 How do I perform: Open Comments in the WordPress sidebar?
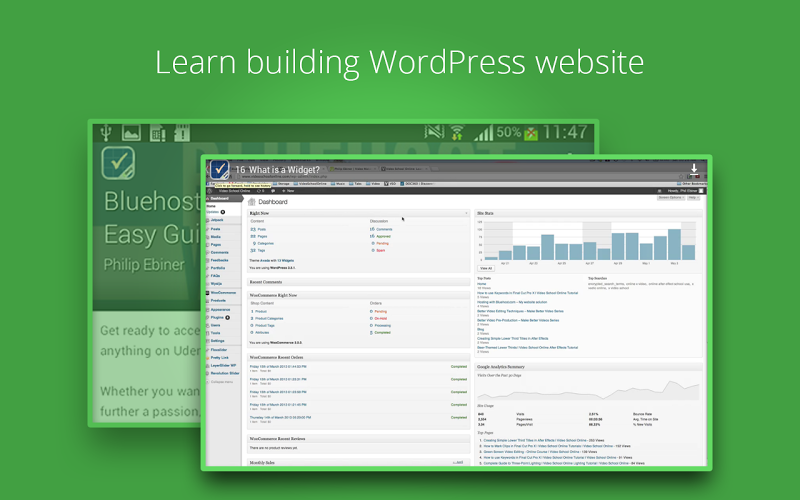coord(219,253)
